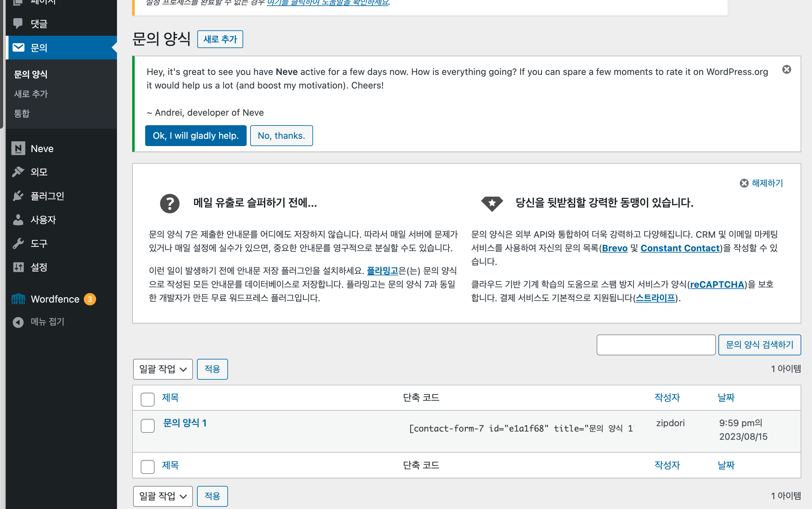Click the 외모 paintbrush icon
This screenshot has width=812, height=509.
click(18, 172)
